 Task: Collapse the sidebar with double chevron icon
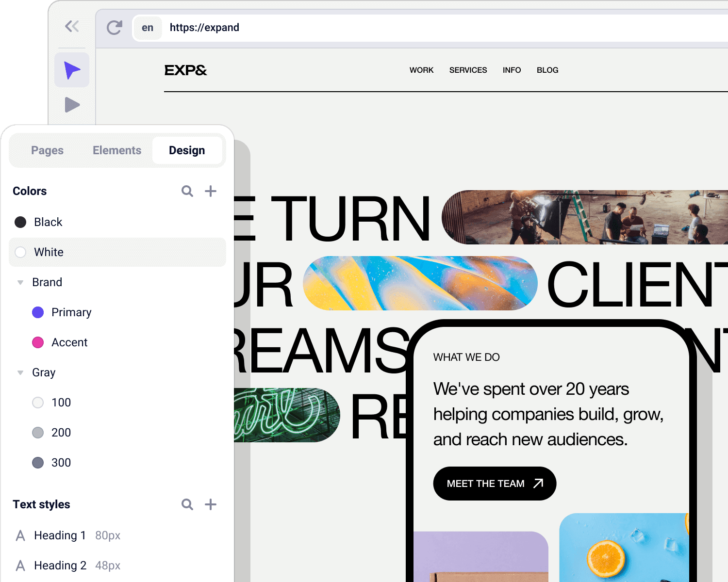(x=72, y=26)
